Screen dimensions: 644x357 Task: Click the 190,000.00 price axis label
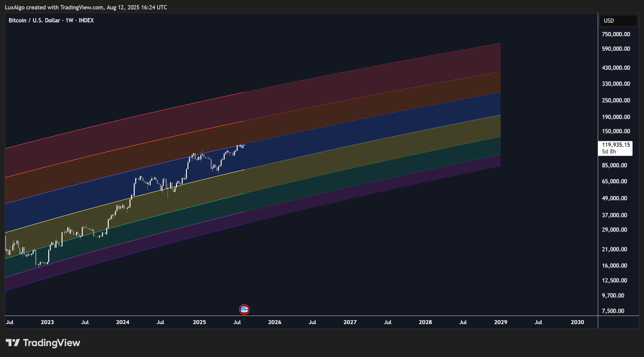[616, 117]
